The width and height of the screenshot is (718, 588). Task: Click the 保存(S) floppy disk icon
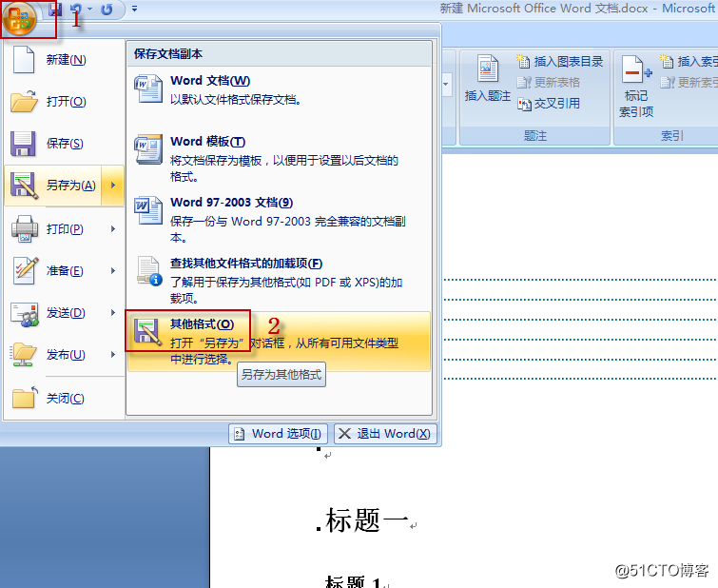[23, 144]
